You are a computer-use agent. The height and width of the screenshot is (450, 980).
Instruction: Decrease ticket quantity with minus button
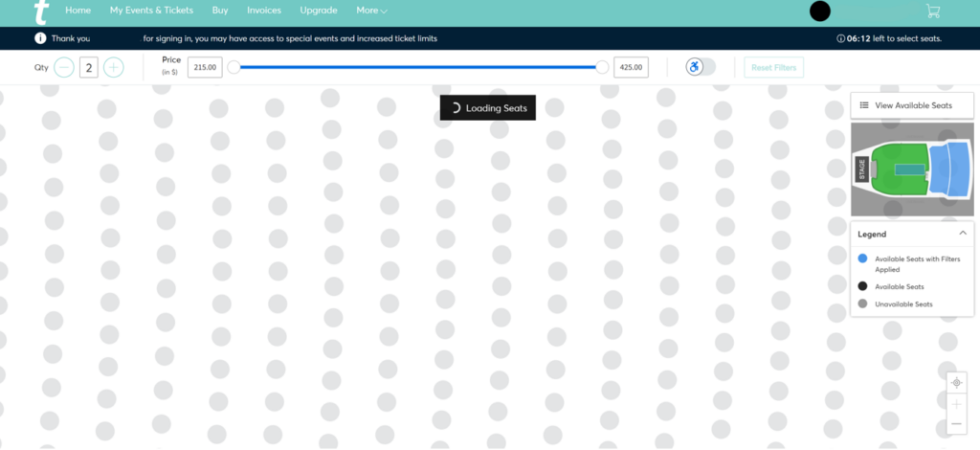coord(64,67)
